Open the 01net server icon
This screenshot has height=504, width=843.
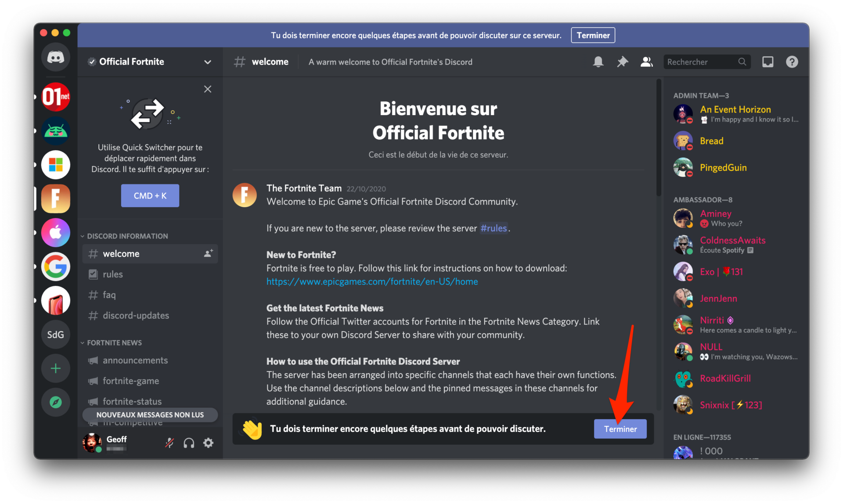[56, 97]
